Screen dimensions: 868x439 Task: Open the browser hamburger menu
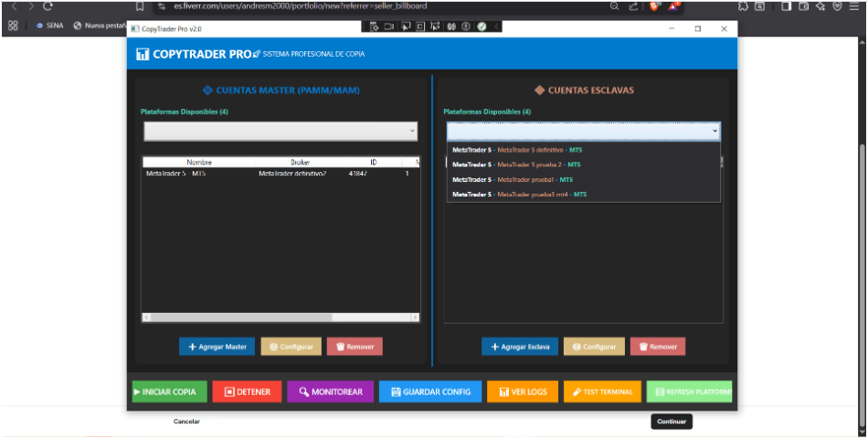pyautogui.click(x=854, y=6)
